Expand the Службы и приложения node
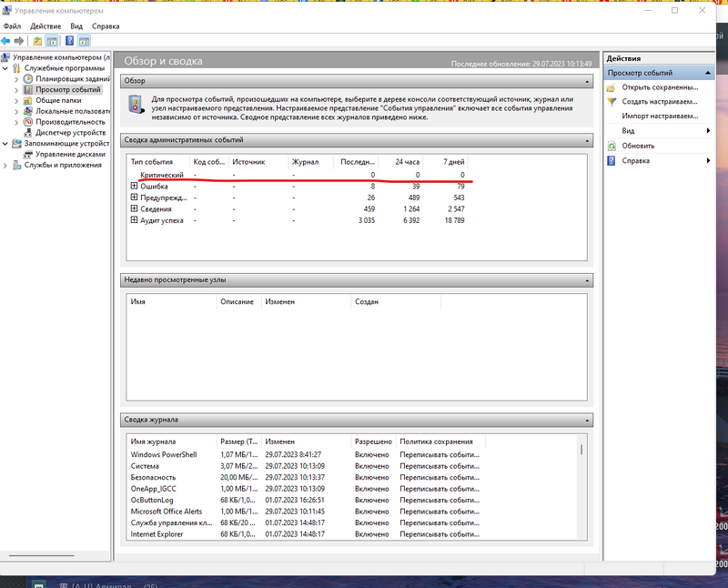The width and height of the screenshot is (728, 588). point(5,166)
